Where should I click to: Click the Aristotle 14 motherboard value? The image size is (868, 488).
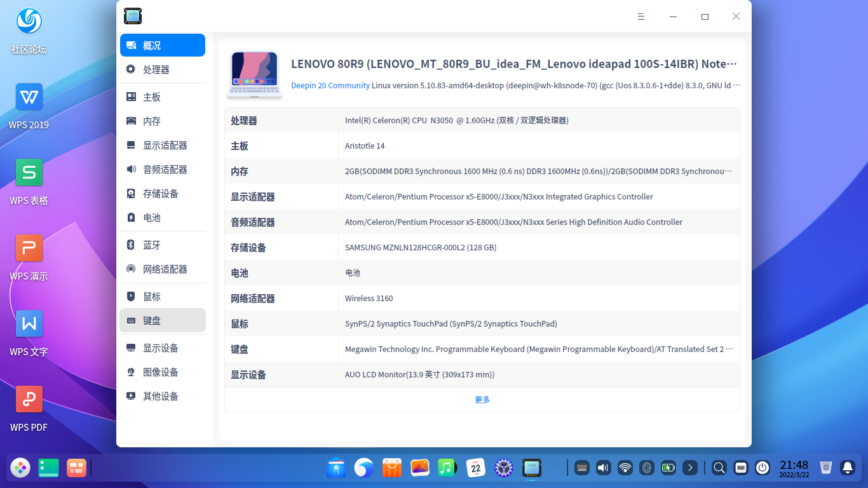(x=365, y=146)
